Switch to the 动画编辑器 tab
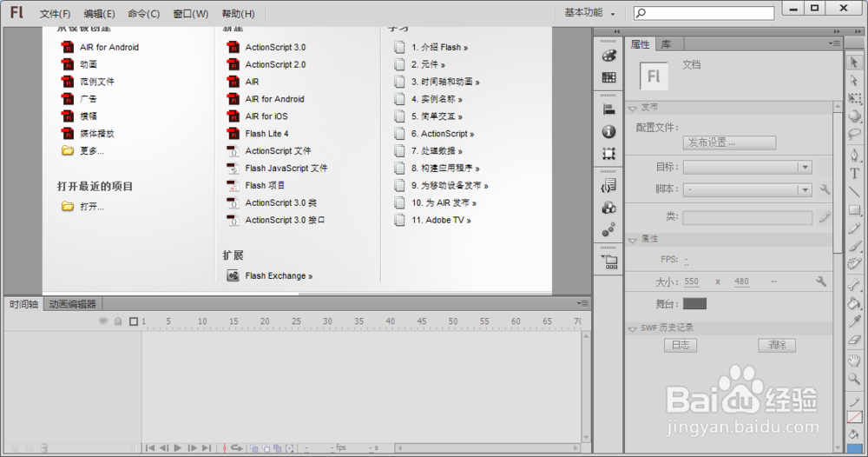868x457 pixels. (73, 304)
